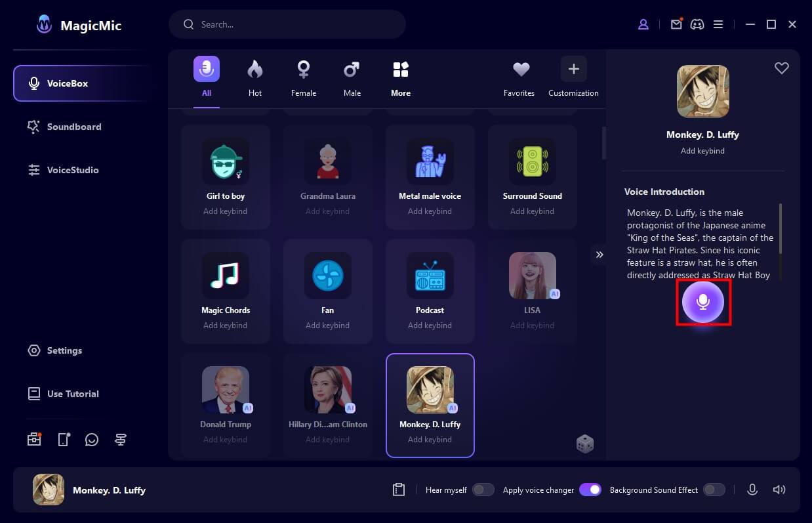This screenshot has width=812, height=523.
Task: Add keybind under Luffy in details panel
Action: 702,151
